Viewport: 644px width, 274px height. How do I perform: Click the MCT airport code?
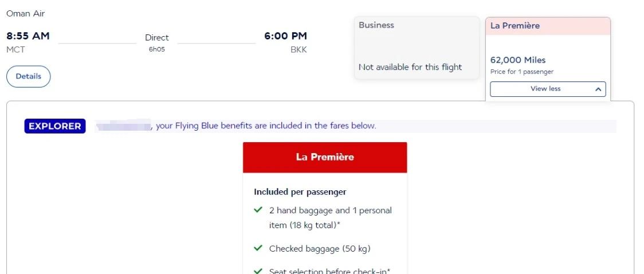(x=15, y=50)
